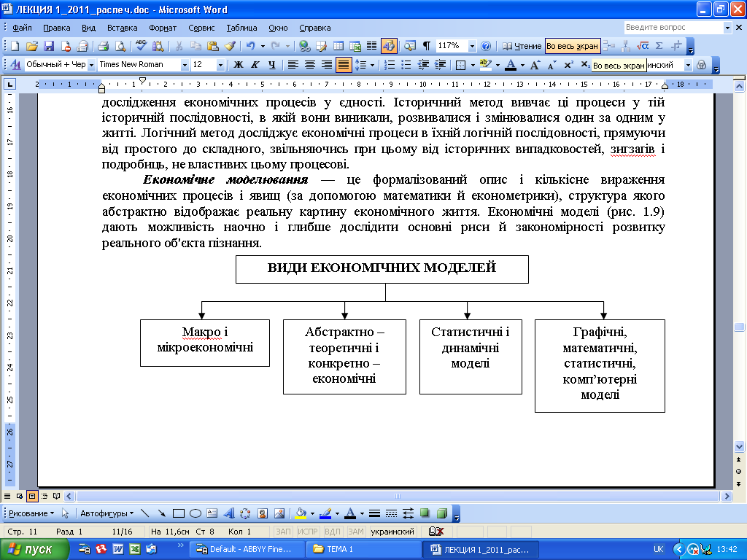Align text to the left
747x560 pixels.
point(293,65)
